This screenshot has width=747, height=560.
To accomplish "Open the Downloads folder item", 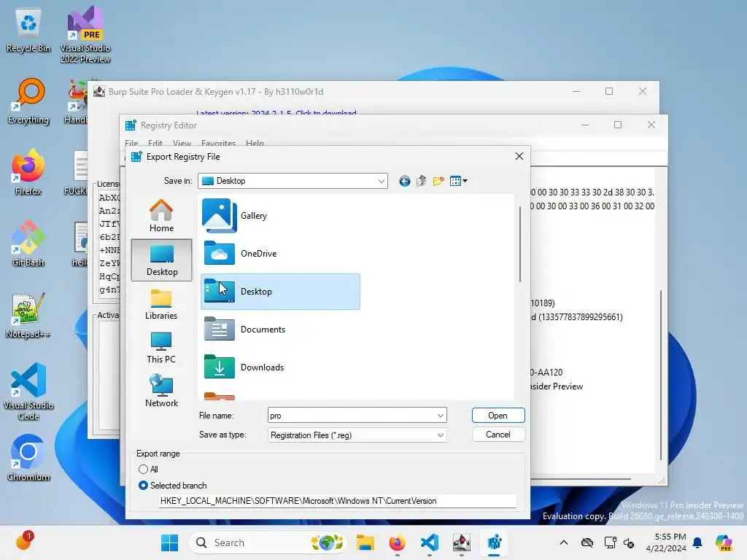I will [280, 367].
